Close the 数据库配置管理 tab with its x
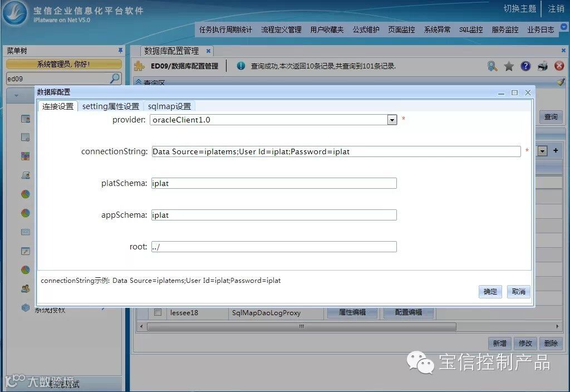This screenshot has height=392, width=570. click(x=208, y=51)
